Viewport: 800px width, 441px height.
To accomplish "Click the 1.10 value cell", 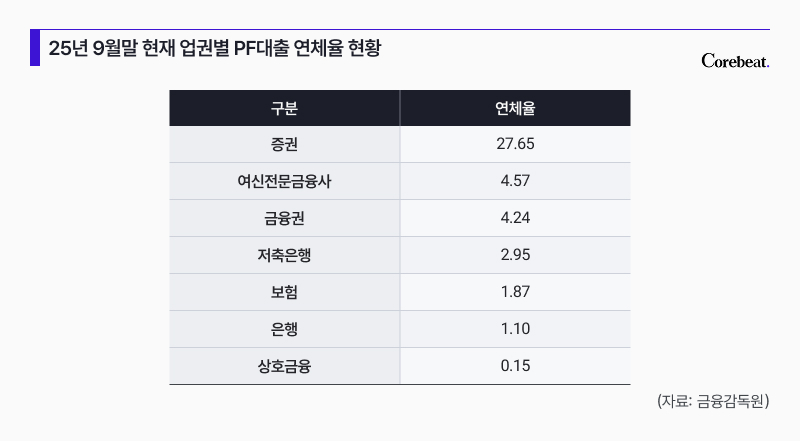I will pos(514,329).
